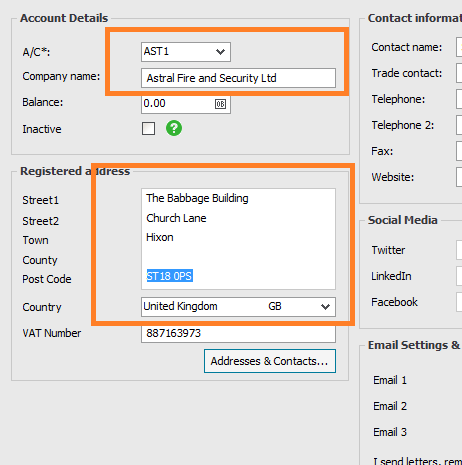Screen dimensions: 462x465
Task: Click the AST1 account code text
Action: click(156, 51)
